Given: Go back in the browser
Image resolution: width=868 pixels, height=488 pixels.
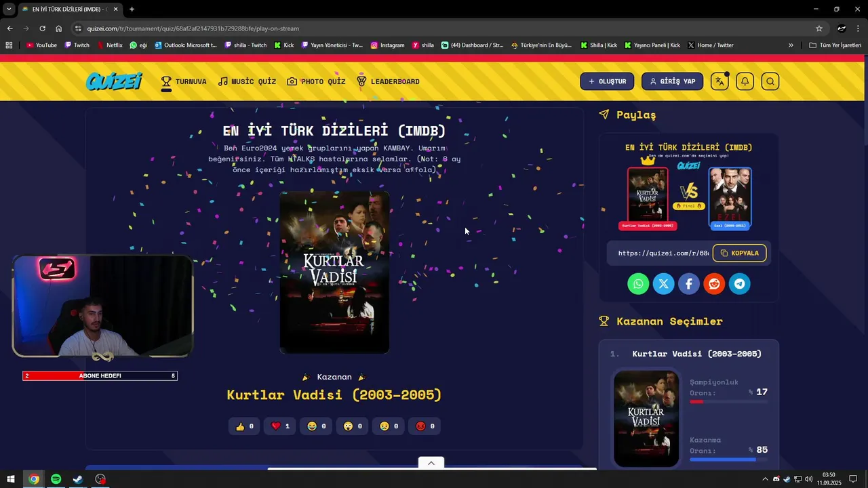Looking at the screenshot, I should pos(9,28).
